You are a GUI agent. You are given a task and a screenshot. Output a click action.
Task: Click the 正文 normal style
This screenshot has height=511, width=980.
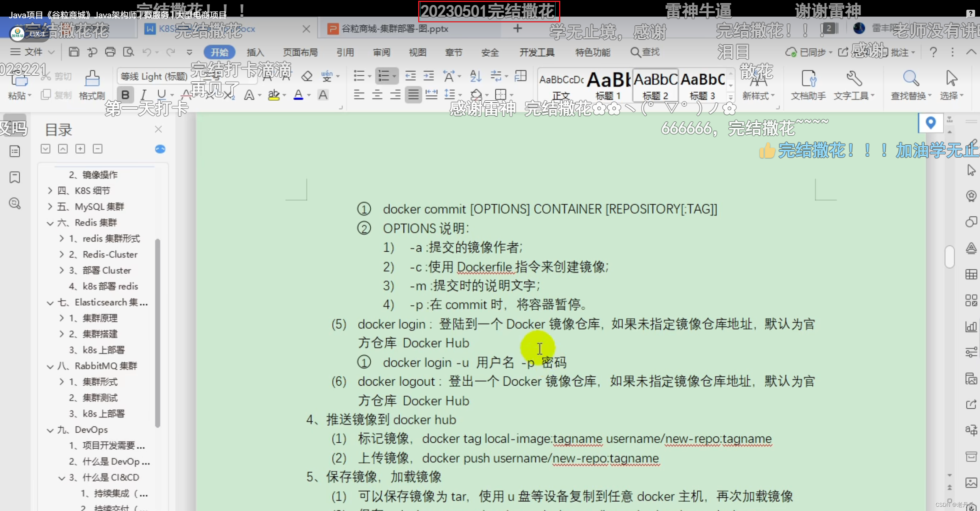pyautogui.click(x=561, y=85)
